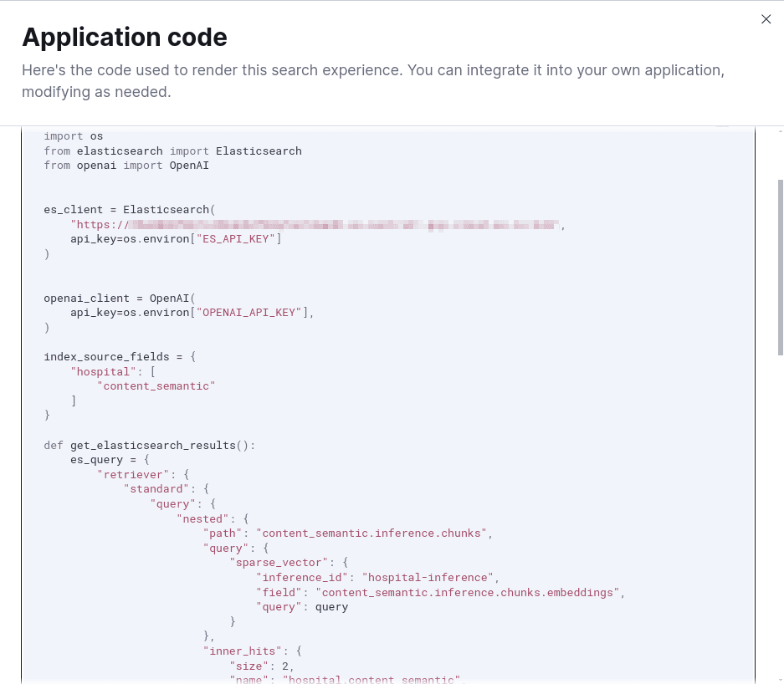Select the retriever key in es_query
Viewport: 784px width, 684px height.
coord(132,474)
